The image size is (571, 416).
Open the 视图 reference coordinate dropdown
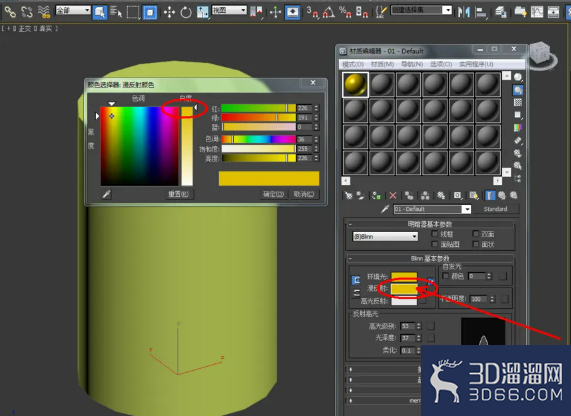pyautogui.click(x=229, y=10)
